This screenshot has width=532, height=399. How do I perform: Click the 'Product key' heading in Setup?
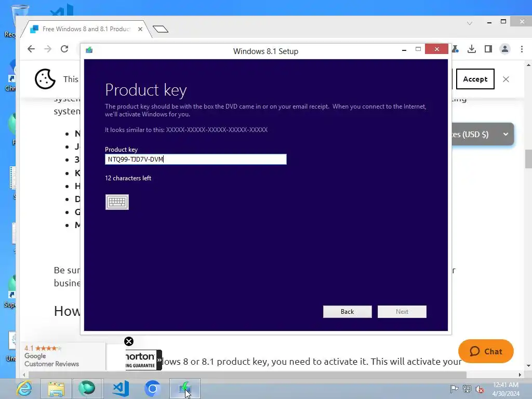(x=146, y=90)
